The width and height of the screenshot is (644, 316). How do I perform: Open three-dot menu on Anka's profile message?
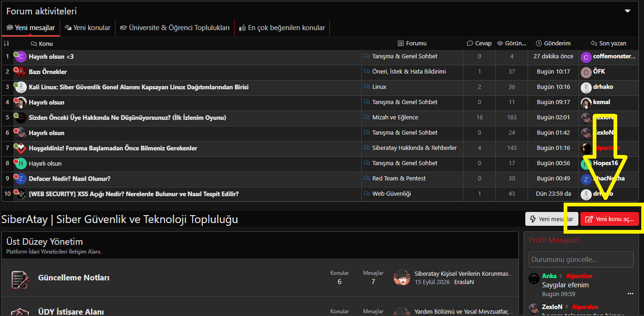click(630, 294)
